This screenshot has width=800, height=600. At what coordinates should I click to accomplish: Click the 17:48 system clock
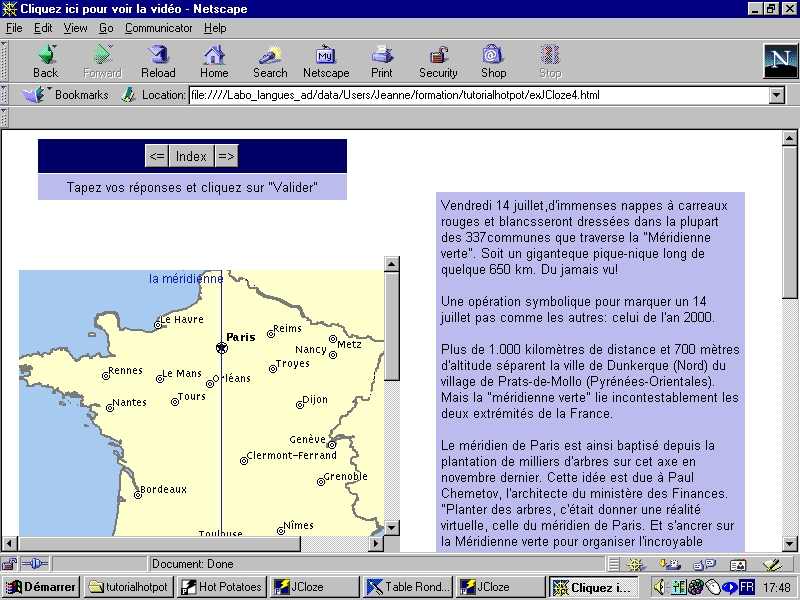(777, 588)
